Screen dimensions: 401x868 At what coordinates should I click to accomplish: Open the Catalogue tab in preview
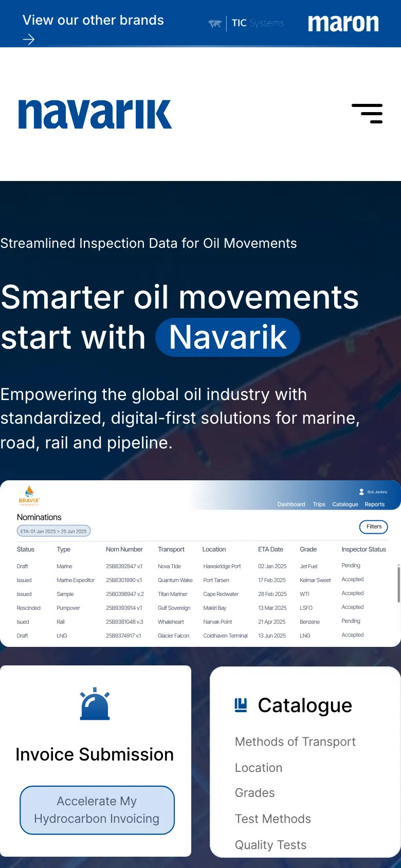coord(345,504)
